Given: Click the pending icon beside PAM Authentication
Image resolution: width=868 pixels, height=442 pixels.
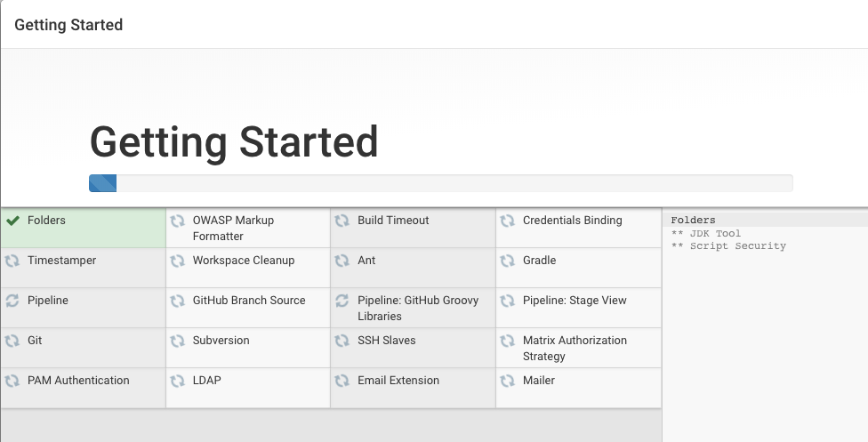Looking at the screenshot, I should click(12, 381).
